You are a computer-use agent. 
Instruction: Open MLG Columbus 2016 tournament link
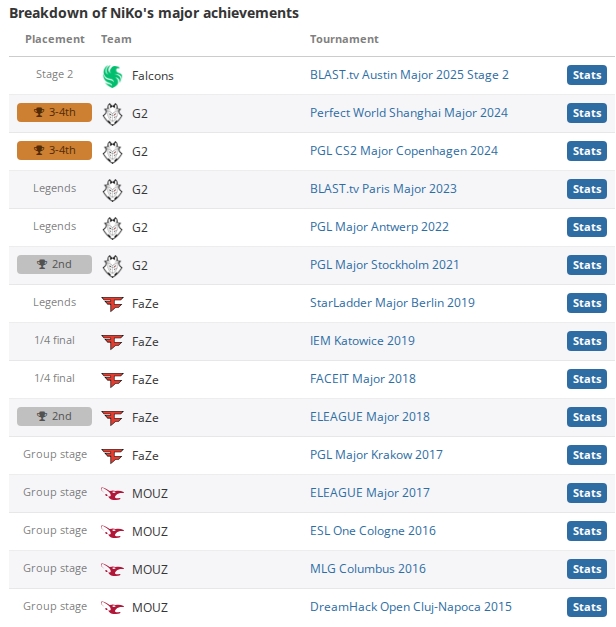[x=368, y=569]
